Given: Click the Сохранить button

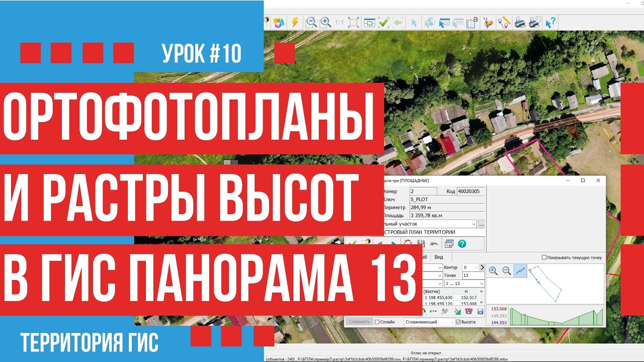Looking at the screenshot, I should pyautogui.click(x=359, y=322).
